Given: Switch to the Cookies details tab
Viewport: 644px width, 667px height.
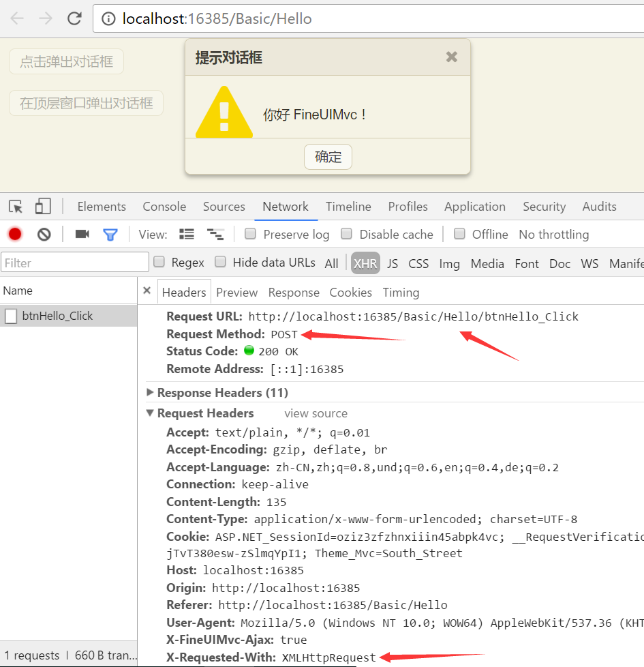Looking at the screenshot, I should pyautogui.click(x=351, y=292).
